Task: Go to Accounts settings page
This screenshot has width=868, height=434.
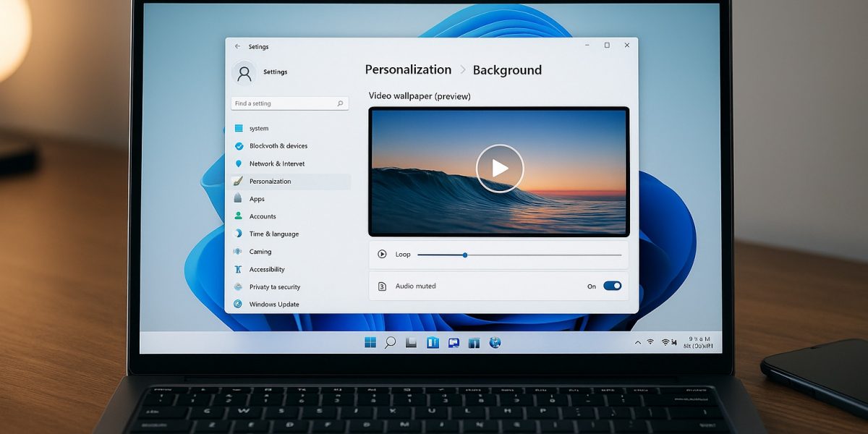Action: point(263,216)
